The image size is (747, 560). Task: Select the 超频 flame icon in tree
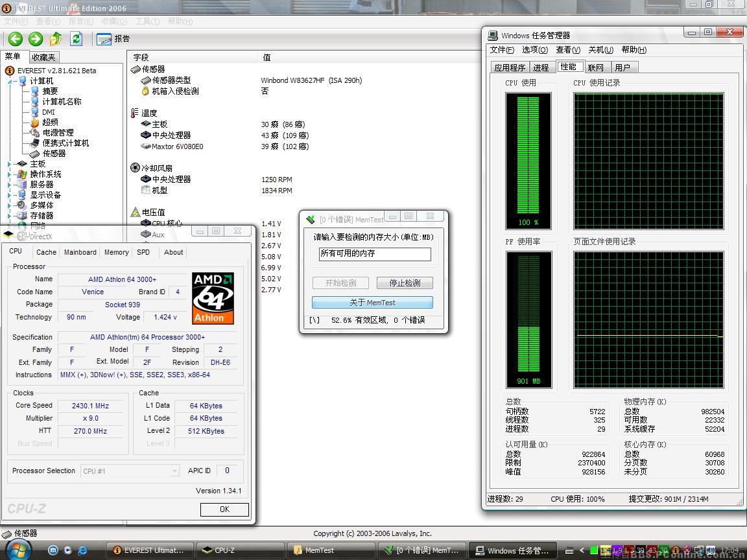coord(35,122)
